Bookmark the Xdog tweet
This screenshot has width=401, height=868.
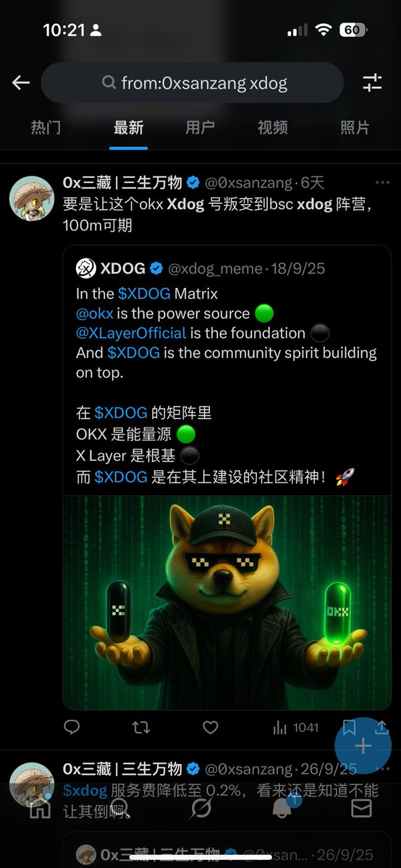[x=349, y=727]
